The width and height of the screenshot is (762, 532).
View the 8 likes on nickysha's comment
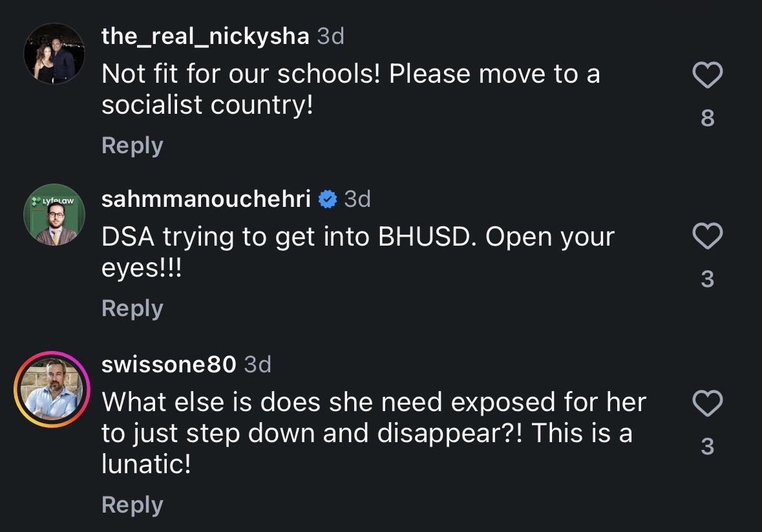tap(708, 118)
